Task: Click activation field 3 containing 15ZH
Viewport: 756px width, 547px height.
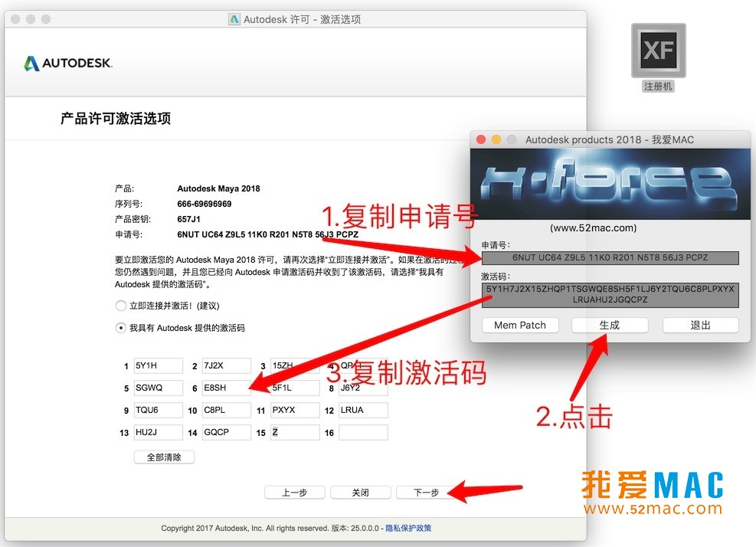Action: pos(295,365)
